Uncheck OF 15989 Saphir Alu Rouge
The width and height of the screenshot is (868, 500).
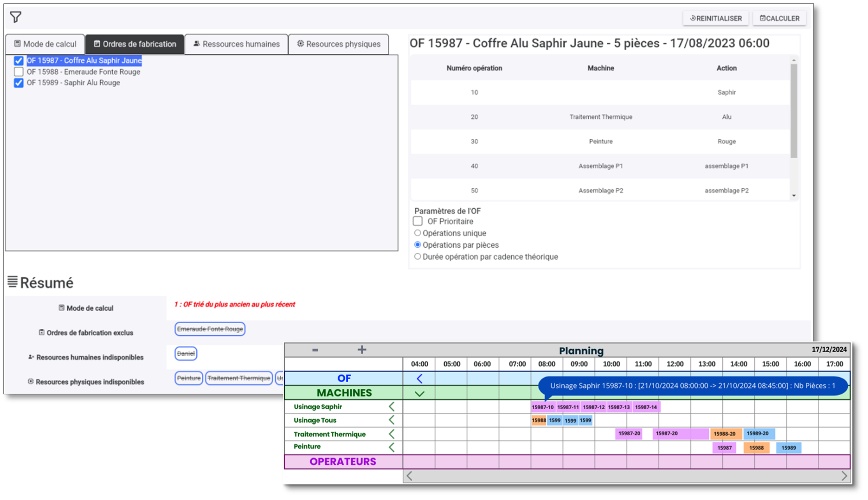click(19, 83)
